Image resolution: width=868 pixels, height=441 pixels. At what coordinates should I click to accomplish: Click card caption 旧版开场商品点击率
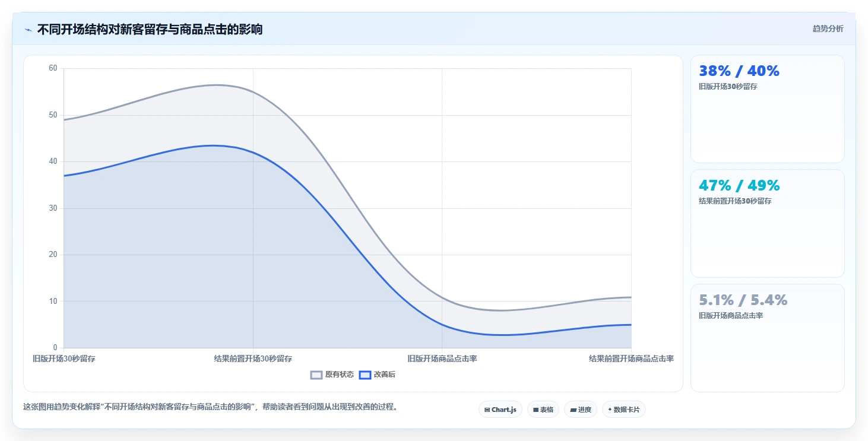pos(731,315)
